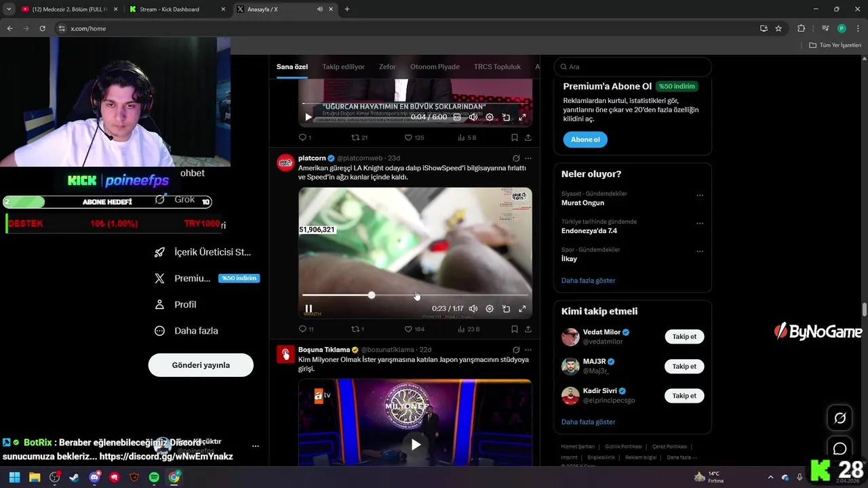Viewport: 868px width, 488px height.
Task: Open platcorn video settings gear
Action: [x=490, y=308]
